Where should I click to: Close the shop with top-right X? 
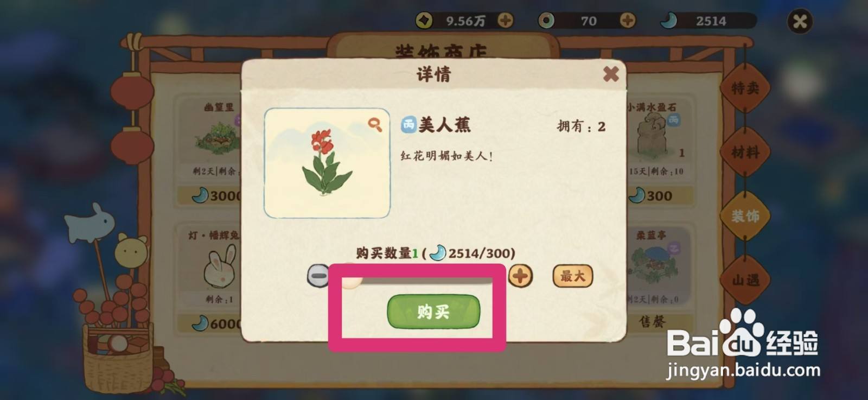click(x=800, y=21)
